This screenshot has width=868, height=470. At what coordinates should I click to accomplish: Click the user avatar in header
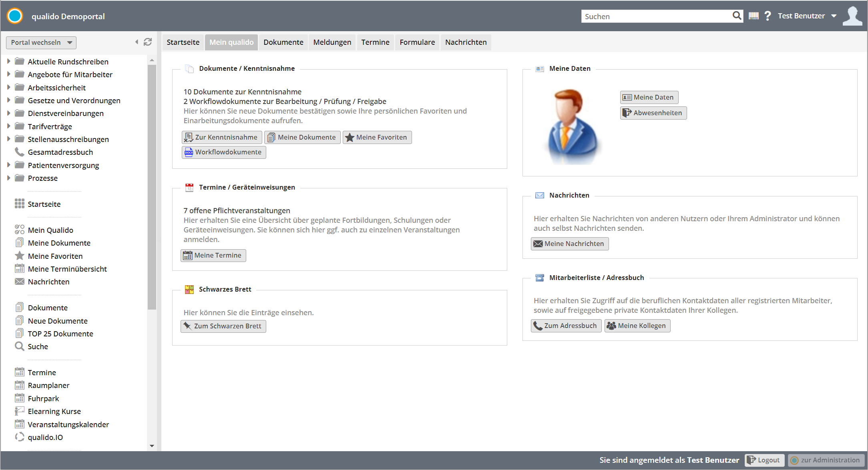852,16
